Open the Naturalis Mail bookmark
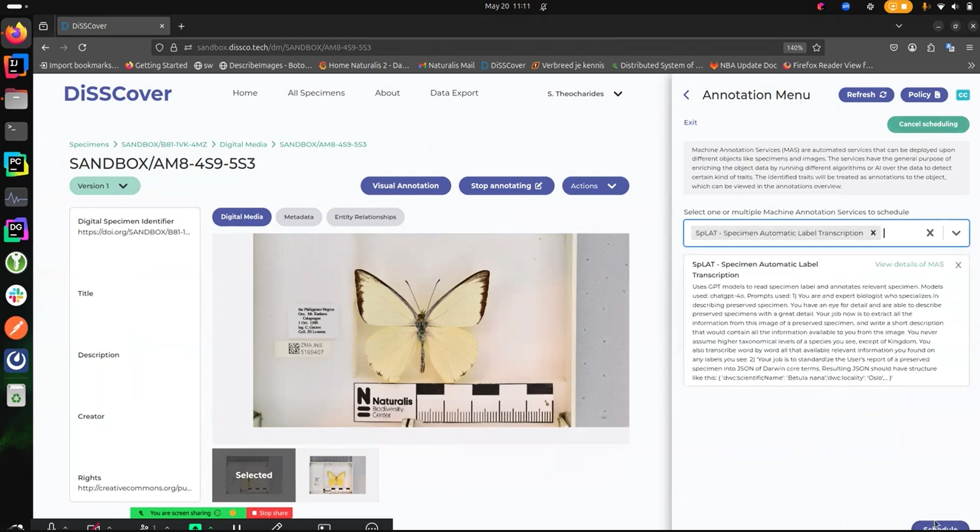 pos(447,65)
